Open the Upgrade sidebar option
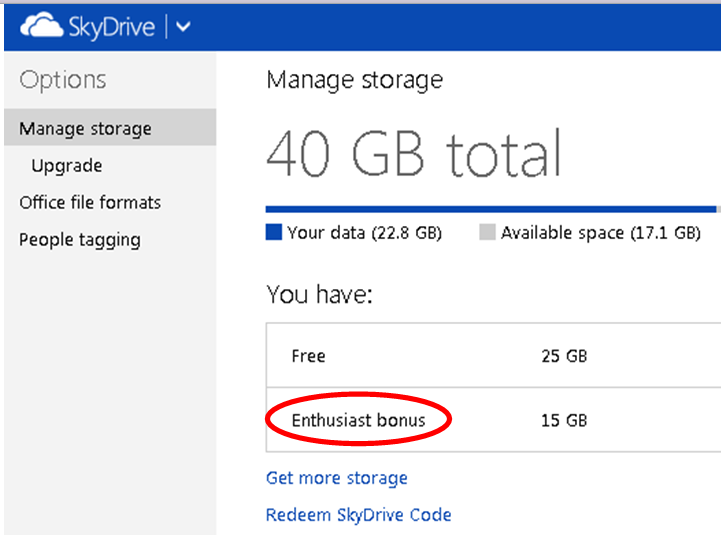 coord(66,166)
